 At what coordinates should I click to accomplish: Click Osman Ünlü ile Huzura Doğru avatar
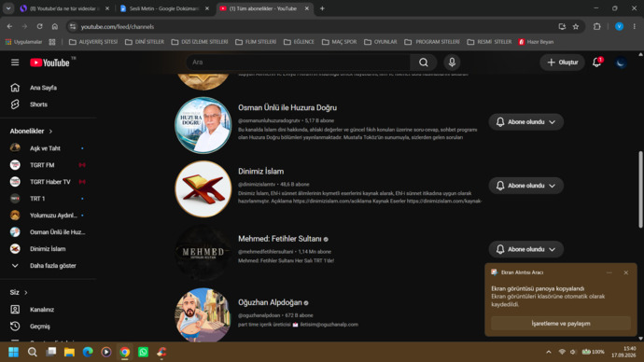pos(203,125)
